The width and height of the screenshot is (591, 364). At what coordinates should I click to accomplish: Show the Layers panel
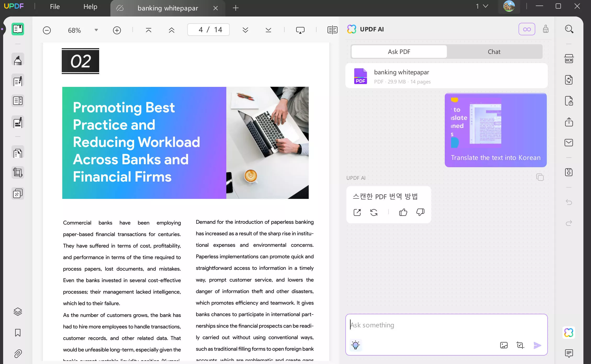18,312
